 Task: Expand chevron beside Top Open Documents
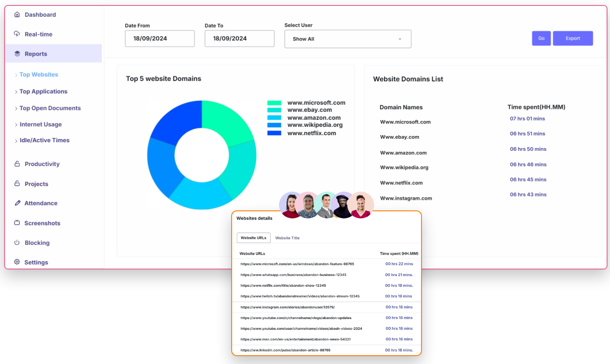point(16,109)
